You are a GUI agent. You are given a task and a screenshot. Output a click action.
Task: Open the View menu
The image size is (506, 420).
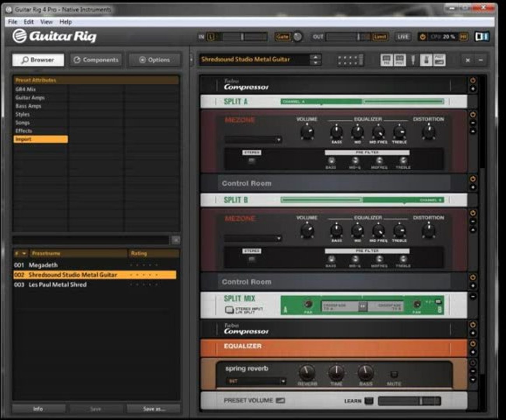coord(46,22)
